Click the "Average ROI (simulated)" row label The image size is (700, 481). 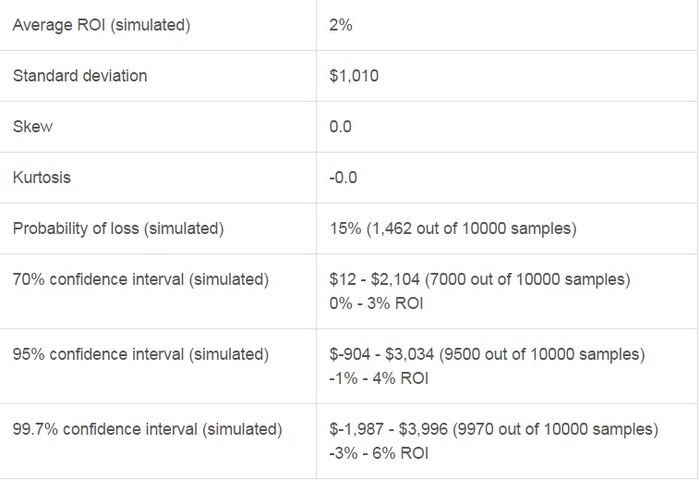tap(101, 25)
